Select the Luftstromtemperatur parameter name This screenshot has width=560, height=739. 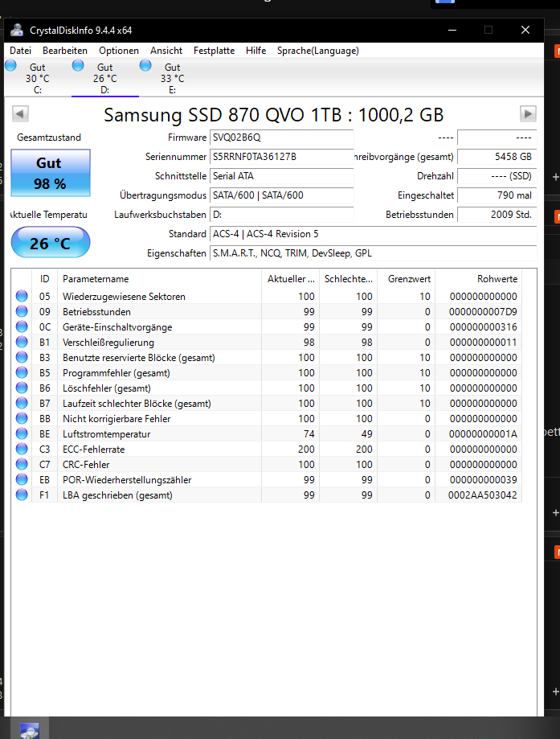click(x=106, y=434)
